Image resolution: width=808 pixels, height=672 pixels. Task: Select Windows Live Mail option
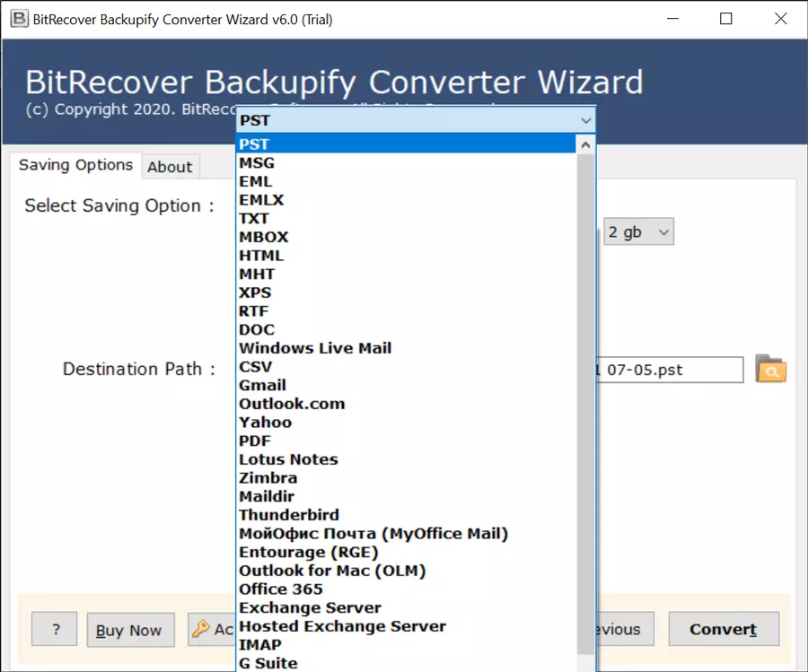[x=406, y=348]
